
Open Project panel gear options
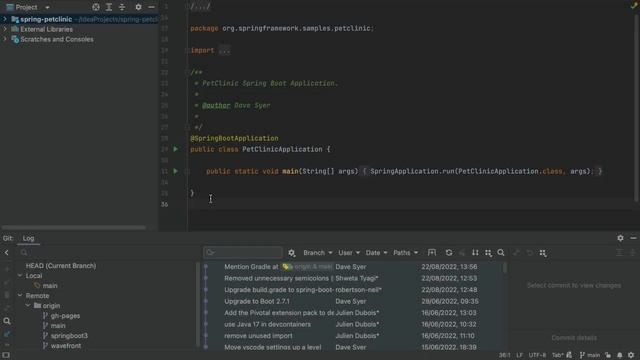pos(138,7)
